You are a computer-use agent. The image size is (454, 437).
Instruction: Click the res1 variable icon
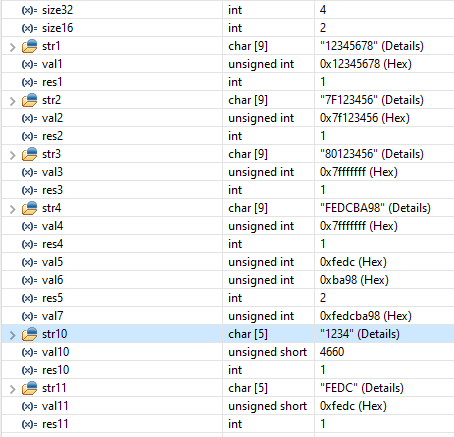[29, 82]
